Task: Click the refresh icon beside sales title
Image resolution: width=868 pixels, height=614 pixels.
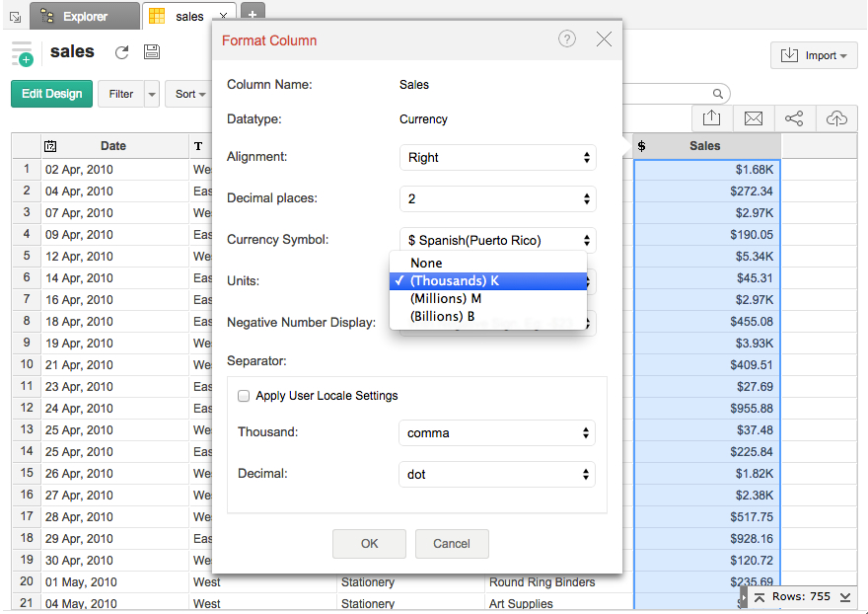Action: pos(122,52)
